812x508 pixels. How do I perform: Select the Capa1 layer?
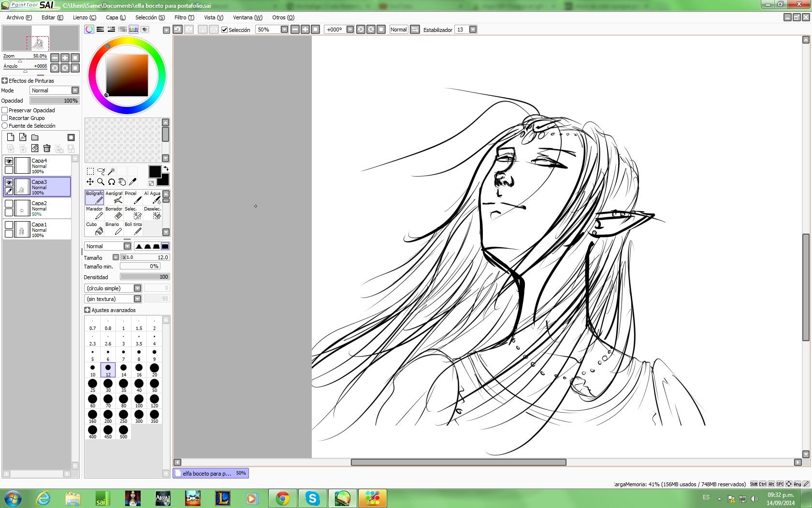click(x=43, y=229)
